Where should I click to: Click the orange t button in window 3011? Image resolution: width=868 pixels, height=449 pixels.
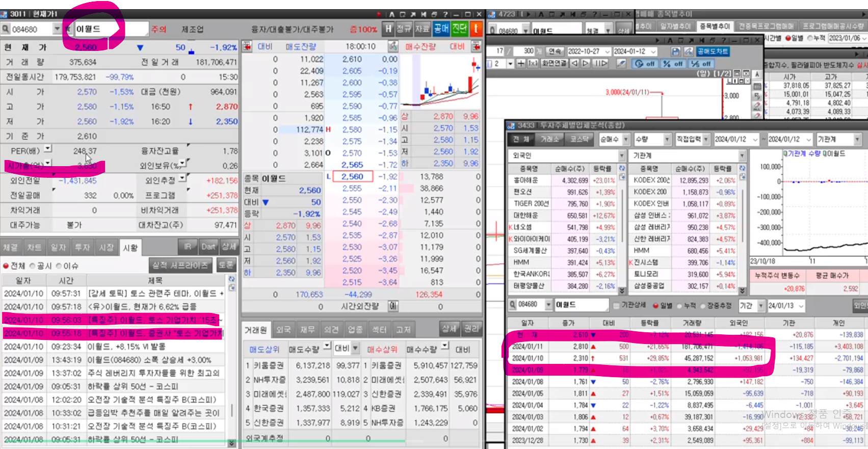(x=476, y=29)
